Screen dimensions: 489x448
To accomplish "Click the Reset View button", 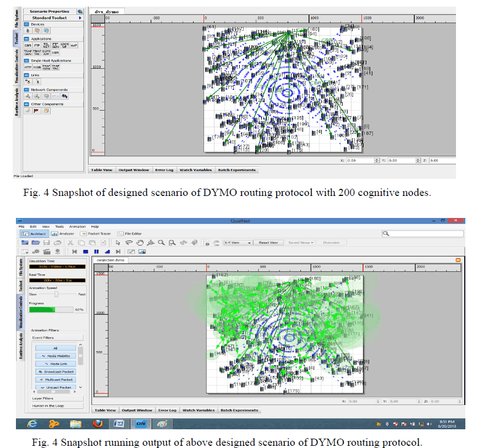I will [268, 242].
